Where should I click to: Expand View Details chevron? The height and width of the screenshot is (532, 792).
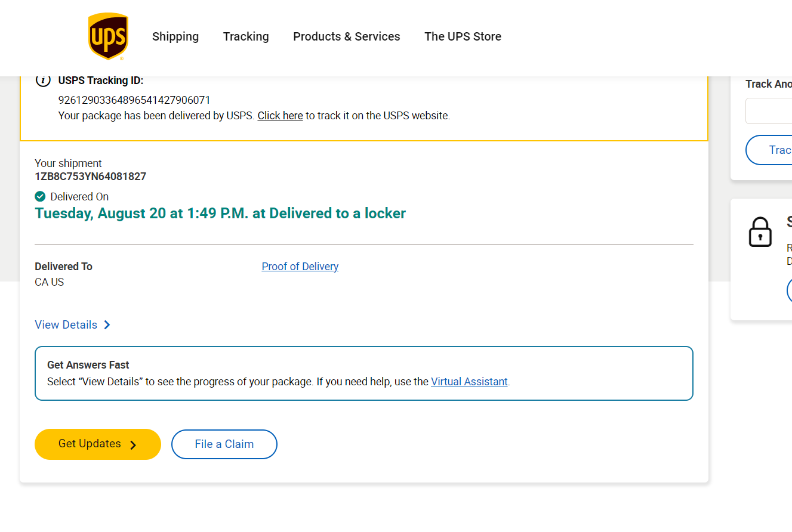[107, 325]
